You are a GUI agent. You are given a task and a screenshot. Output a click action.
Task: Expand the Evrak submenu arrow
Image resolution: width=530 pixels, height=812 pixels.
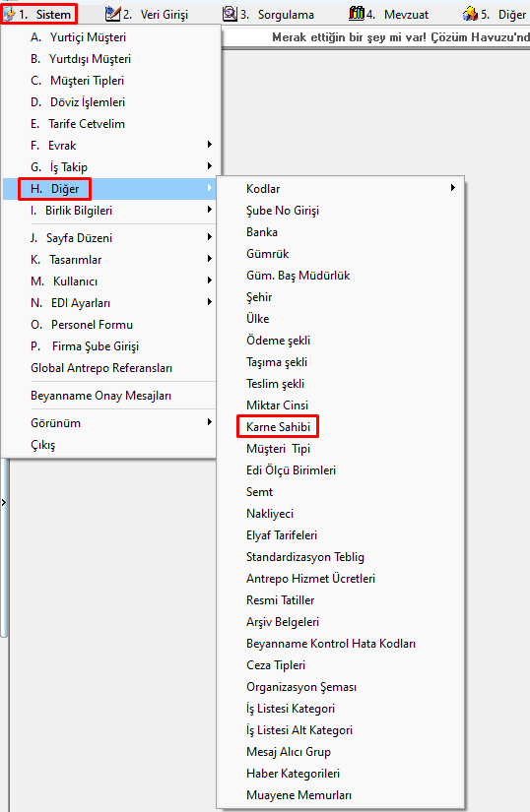209,145
